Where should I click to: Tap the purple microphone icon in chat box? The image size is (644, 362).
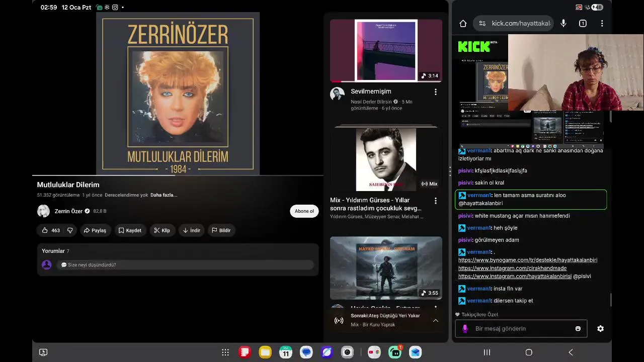[465, 328]
